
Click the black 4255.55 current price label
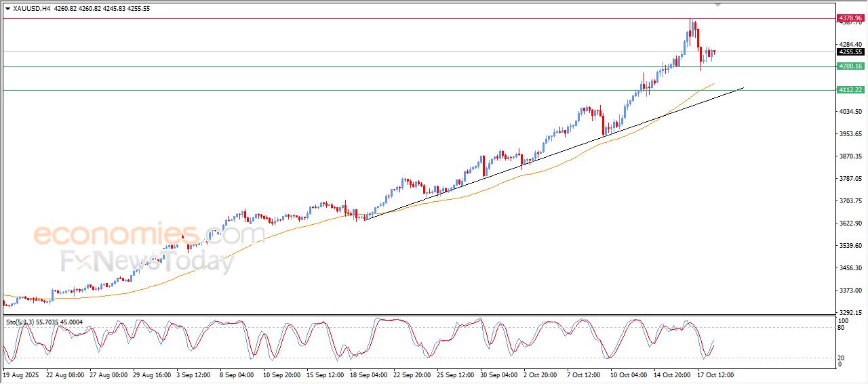coord(850,52)
